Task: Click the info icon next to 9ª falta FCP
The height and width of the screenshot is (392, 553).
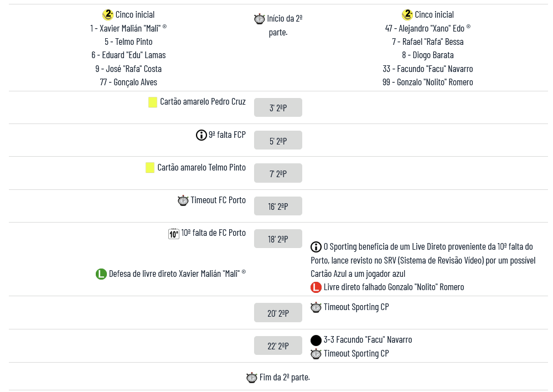Action: coord(201,135)
